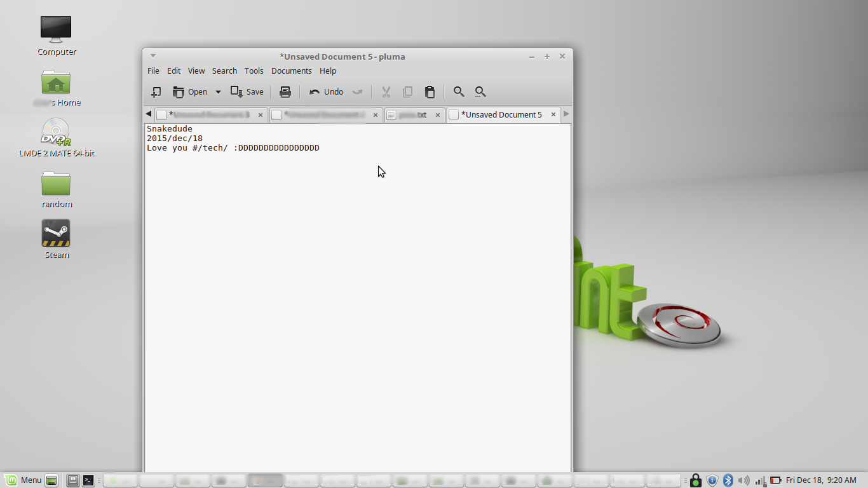Click the blue shield tray icon

[x=712, y=480]
